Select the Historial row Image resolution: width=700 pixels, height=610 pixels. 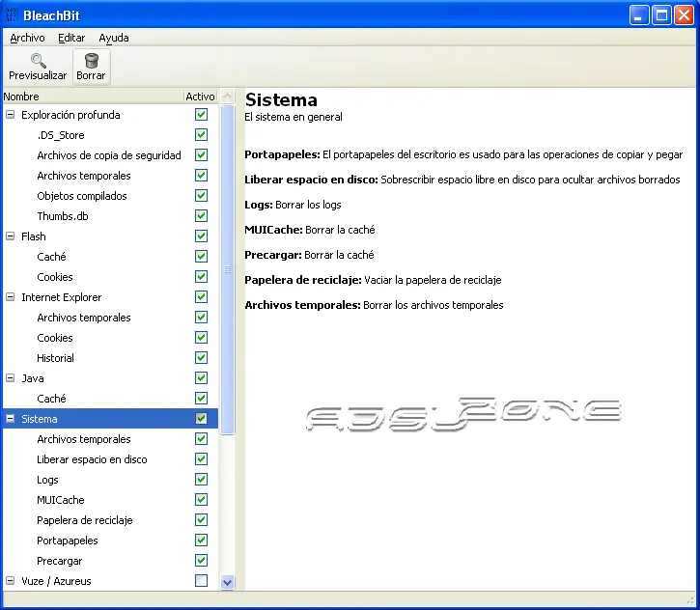(111, 357)
